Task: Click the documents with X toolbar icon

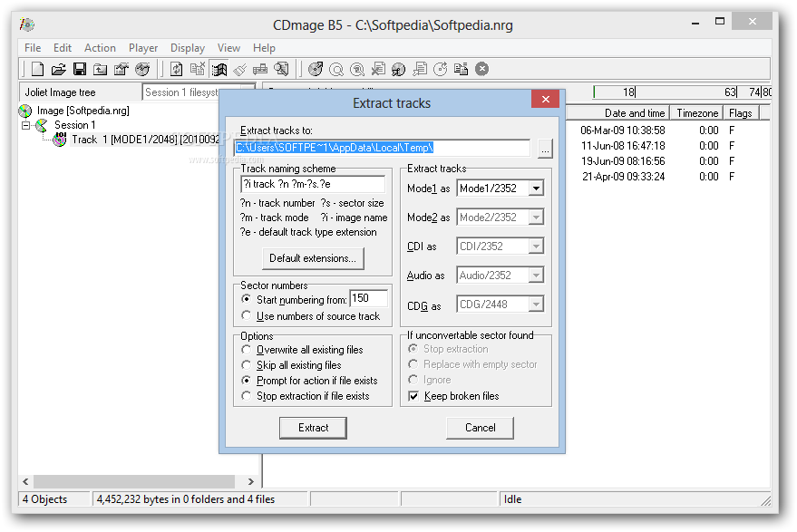Action: (x=198, y=69)
